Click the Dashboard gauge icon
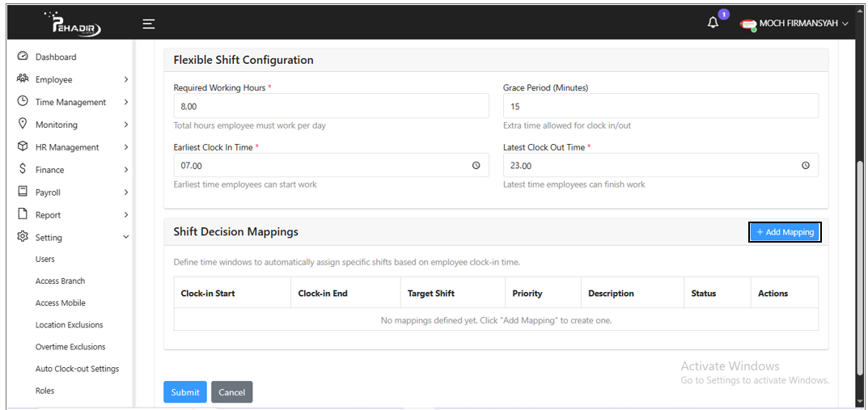 click(23, 57)
